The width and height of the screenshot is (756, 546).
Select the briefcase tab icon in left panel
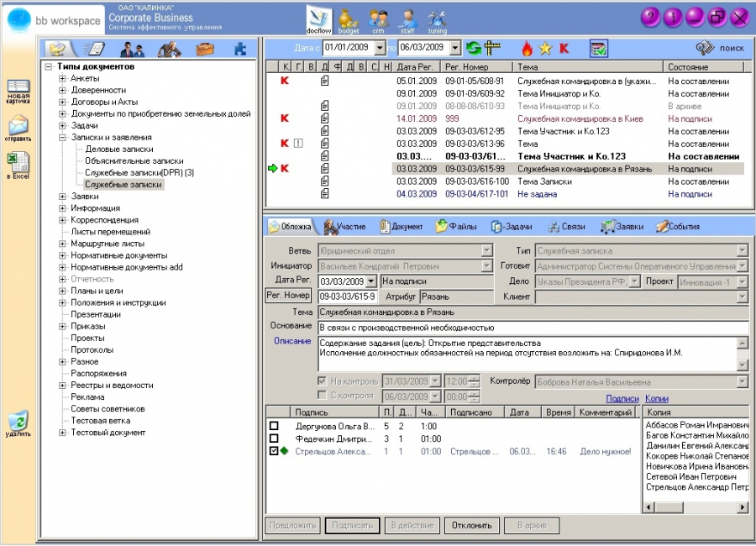coord(205,50)
